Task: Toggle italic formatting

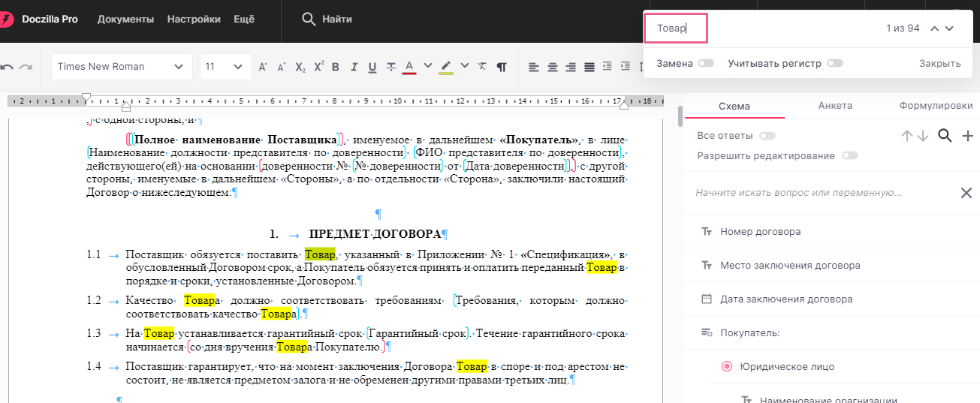Action: pyautogui.click(x=354, y=67)
